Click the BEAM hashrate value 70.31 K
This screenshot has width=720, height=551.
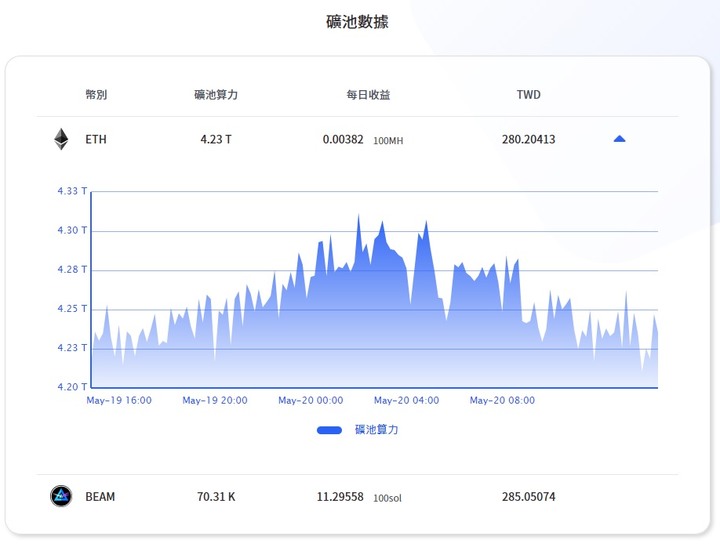(x=216, y=496)
